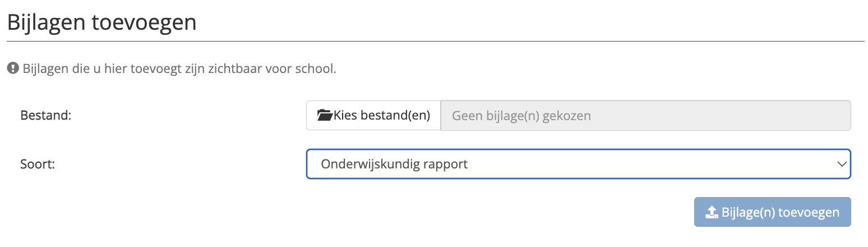Expand the Soort dropdown via its chevron arrow
Screen dimensions: 868x247
coord(841,164)
